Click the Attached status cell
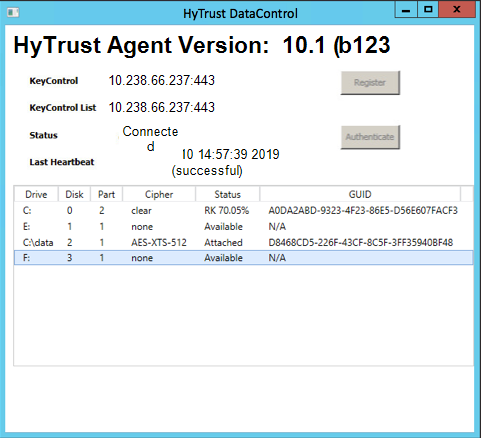This screenshot has width=481, height=438. tap(223, 242)
